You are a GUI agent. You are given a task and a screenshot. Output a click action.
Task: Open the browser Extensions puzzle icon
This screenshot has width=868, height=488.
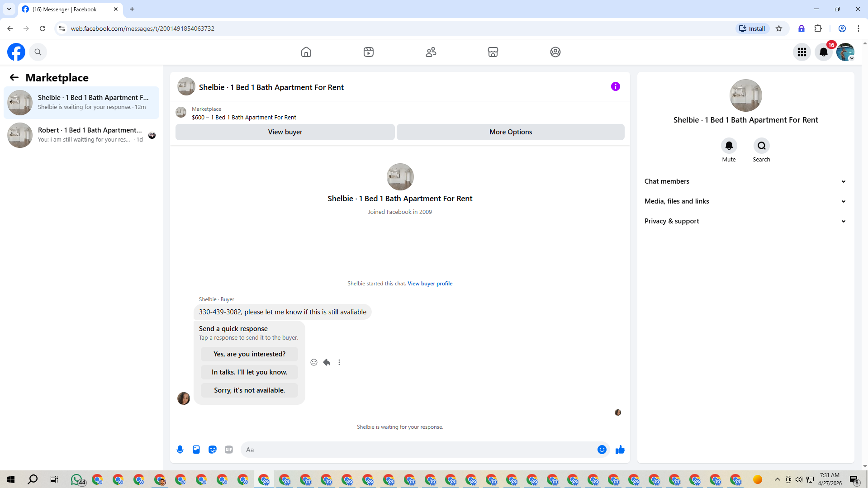click(x=818, y=28)
